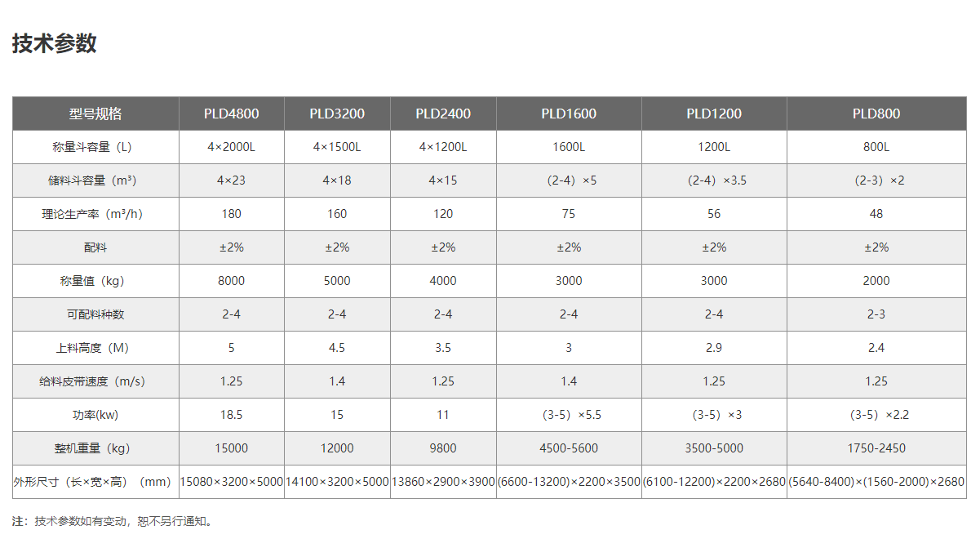Select the 可配料种数 row label

(95, 314)
